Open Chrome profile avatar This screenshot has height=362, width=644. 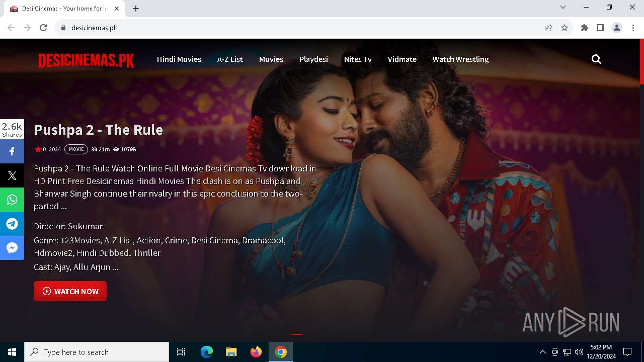tap(617, 28)
